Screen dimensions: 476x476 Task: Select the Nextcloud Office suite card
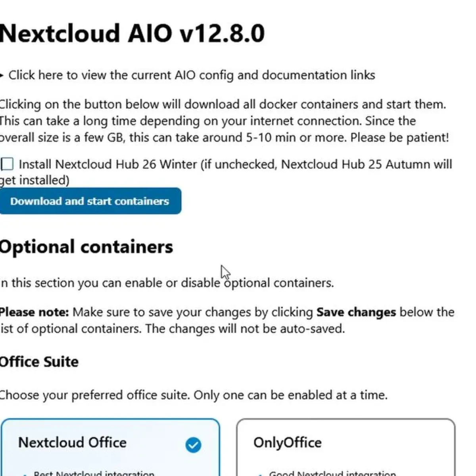[110, 447]
